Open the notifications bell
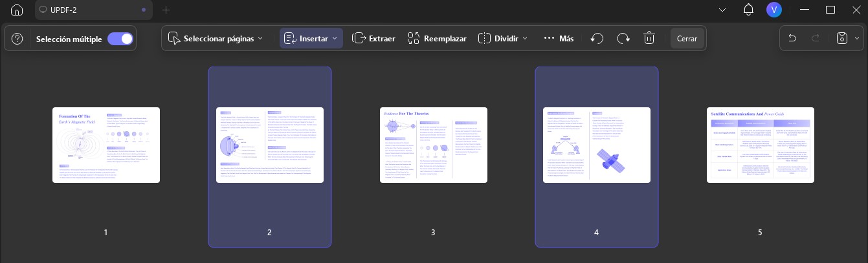Viewport: 868px width, 263px height. point(748,10)
